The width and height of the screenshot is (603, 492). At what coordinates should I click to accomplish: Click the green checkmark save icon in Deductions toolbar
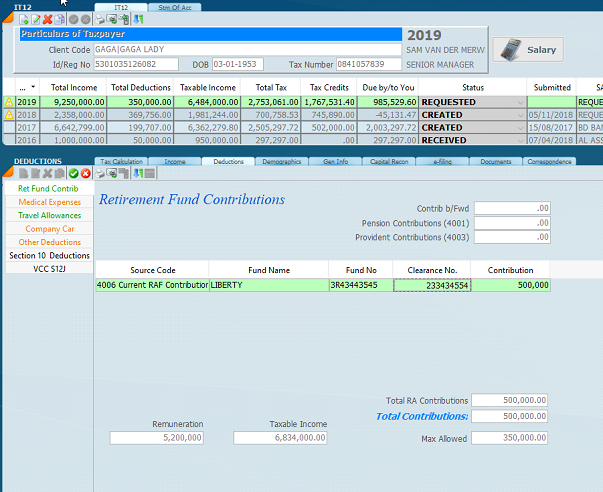(74, 173)
